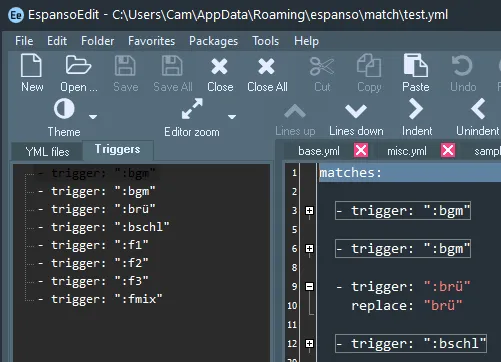
Task: Expand the folded block on line 3
Action: [309, 210]
